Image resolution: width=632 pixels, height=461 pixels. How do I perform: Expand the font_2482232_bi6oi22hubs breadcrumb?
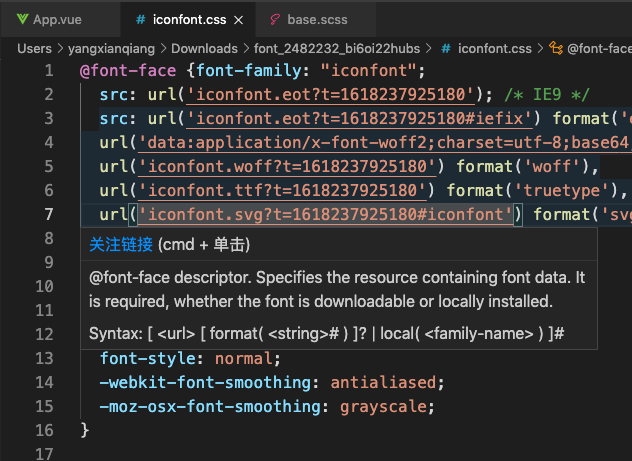click(x=339, y=47)
